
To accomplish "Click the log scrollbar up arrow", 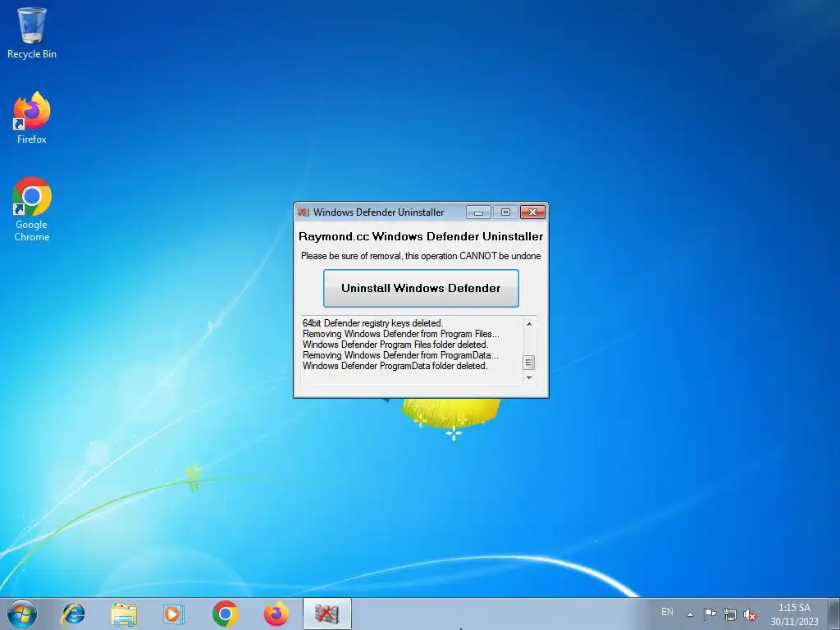I will pyautogui.click(x=529, y=323).
